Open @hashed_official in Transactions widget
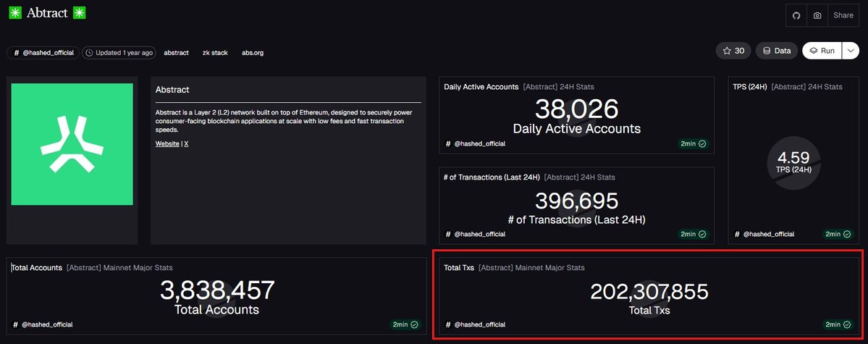The image size is (868, 344). pos(475,235)
